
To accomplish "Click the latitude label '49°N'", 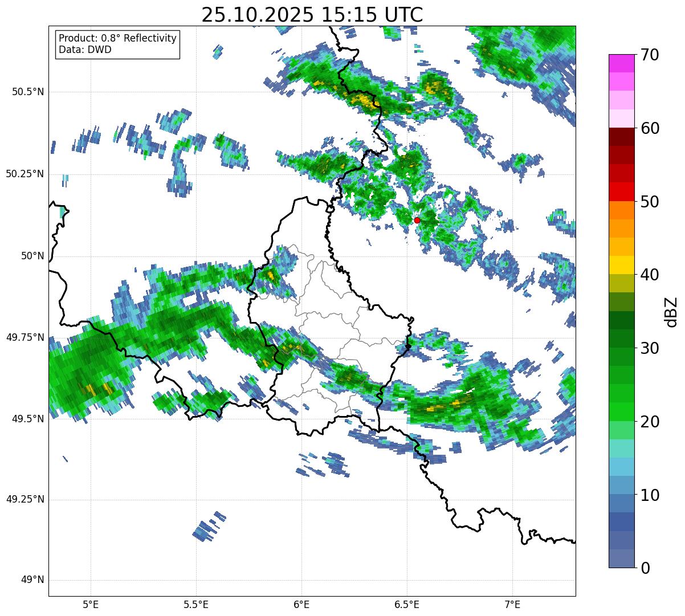I will pos(32,580).
